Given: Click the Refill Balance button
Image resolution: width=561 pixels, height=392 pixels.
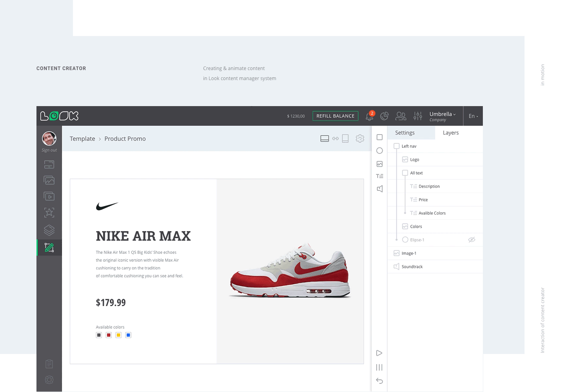Looking at the screenshot, I should [x=335, y=116].
